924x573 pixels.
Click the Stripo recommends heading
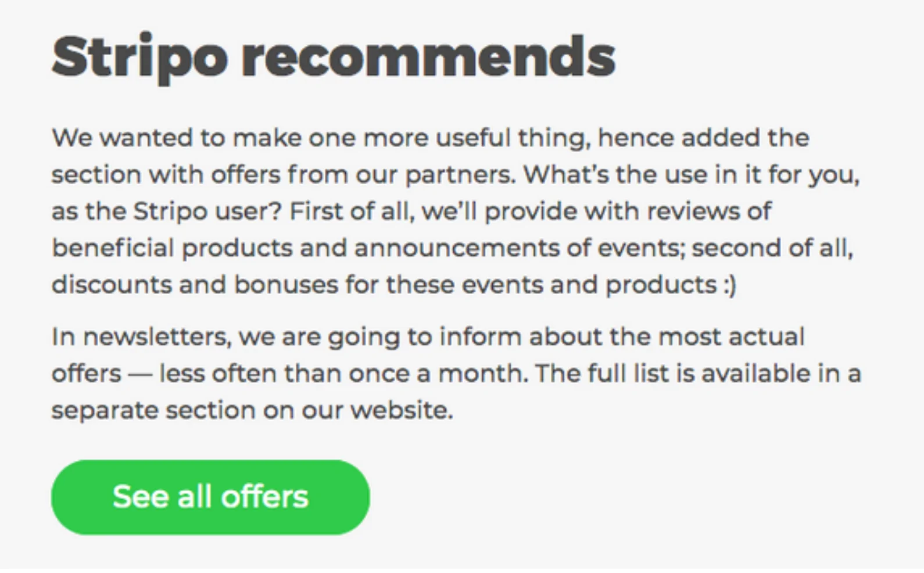(x=333, y=56)
